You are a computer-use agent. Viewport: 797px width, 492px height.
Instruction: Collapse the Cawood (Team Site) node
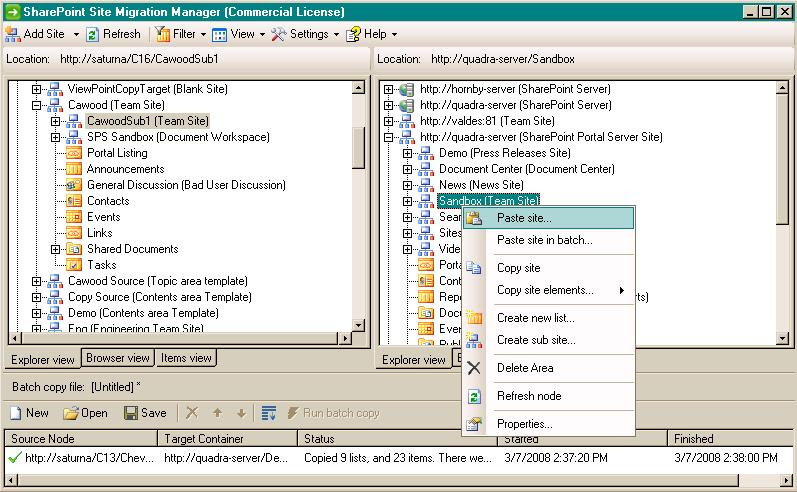point(37,106)
